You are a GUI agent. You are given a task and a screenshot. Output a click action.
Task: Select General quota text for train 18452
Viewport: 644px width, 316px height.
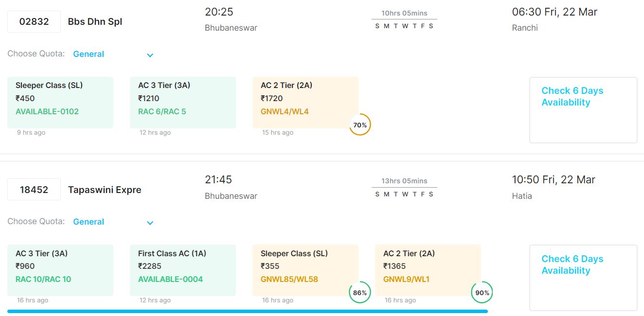click(89, 222)
